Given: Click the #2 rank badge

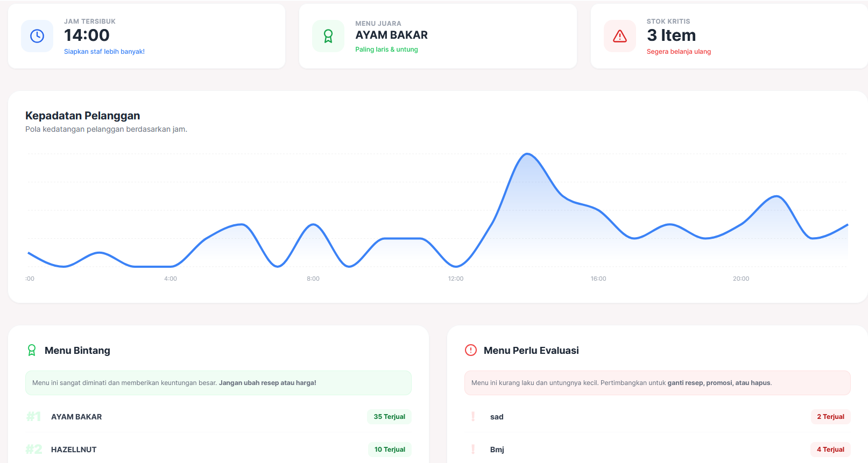Looking at the screenshot, I should pyautogui.click(x=34, y=450).
